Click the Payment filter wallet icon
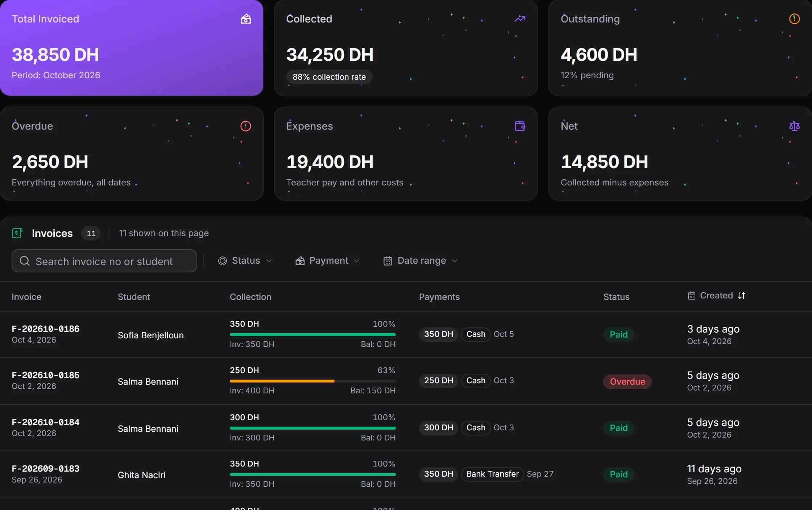812x510 pixels. pyautogui.click(x=300, y=261)
